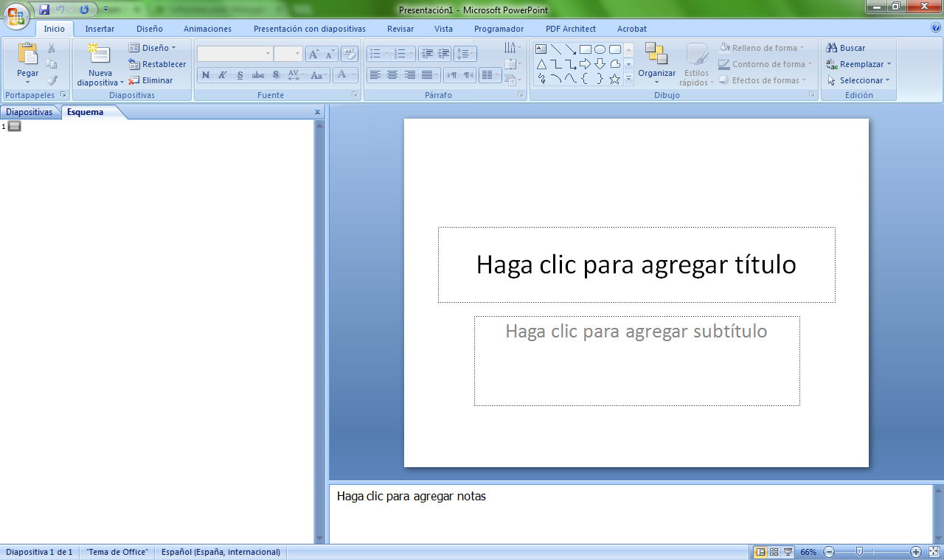Save with the floppy disk icon
The image size is (944, 560).
tap(44, 10)
